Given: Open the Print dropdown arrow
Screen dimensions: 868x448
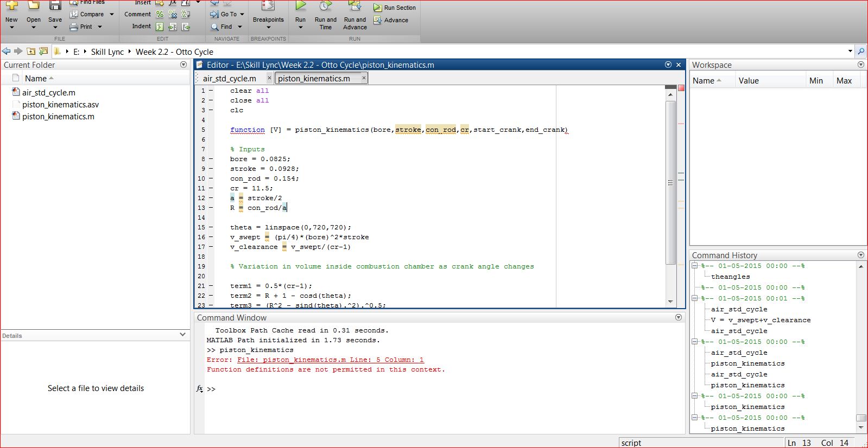Looking at the screenshot, I should (x=100, y=27).
